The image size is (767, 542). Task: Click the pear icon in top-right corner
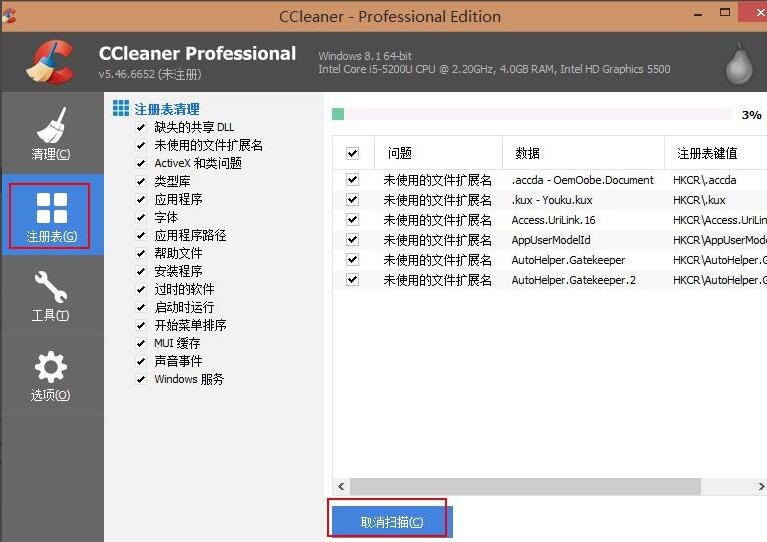pyautogui.click(x=739, y=63)
